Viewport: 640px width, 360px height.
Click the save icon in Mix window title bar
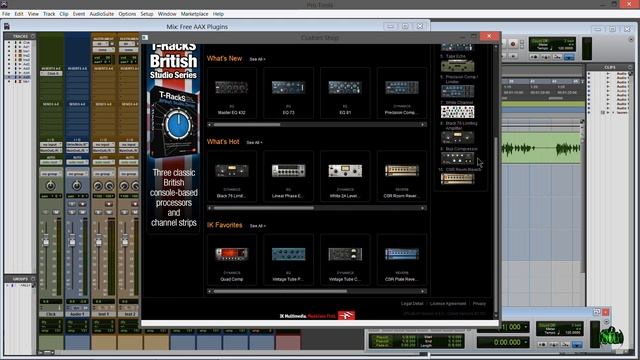(7, 27)
